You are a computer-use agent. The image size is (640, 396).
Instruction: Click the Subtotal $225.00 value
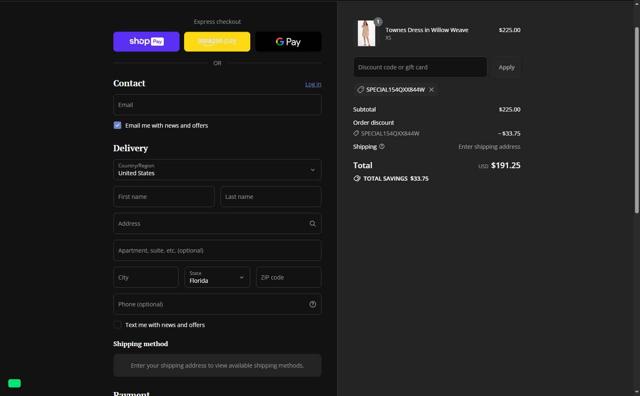(509, 109)
